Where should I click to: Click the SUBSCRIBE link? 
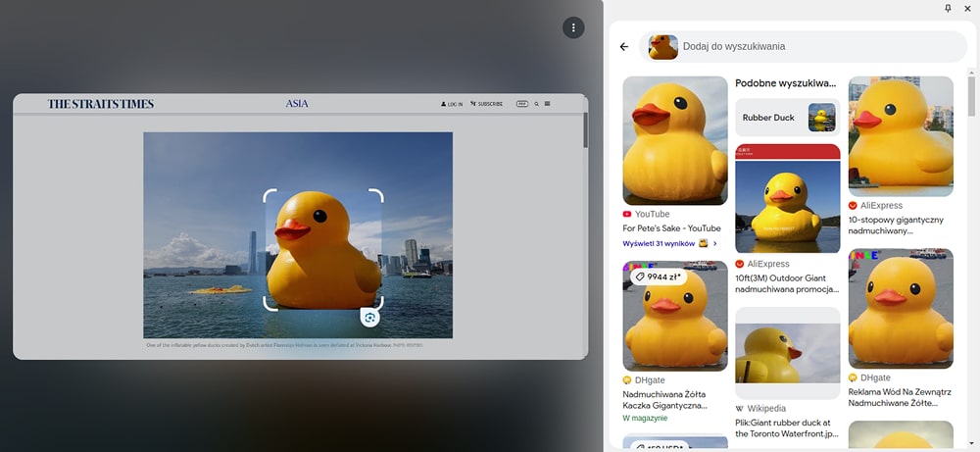tap(486, 103)
